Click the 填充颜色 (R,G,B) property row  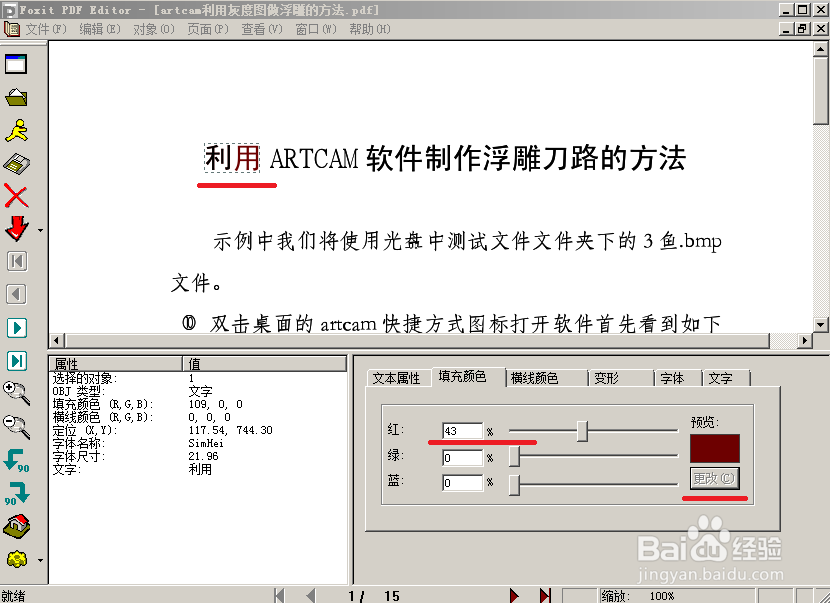tap(199, 404)
